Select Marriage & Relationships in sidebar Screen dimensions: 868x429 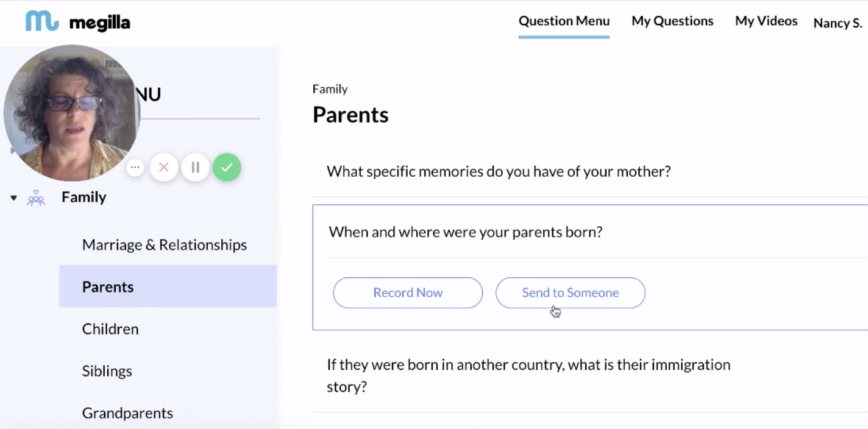[165, 245]
